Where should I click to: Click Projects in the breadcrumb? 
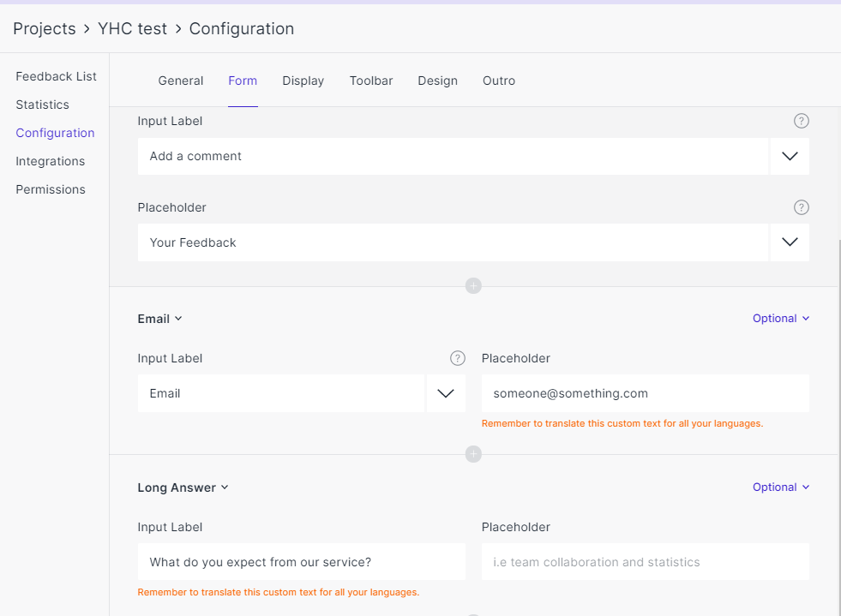[x=45, y=28]
